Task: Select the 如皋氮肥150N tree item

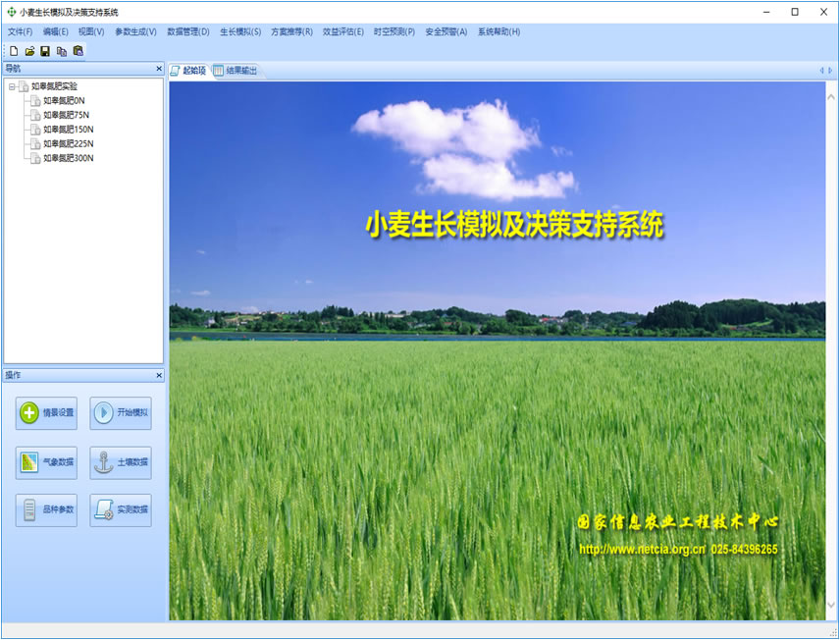Action: point(69,129)
